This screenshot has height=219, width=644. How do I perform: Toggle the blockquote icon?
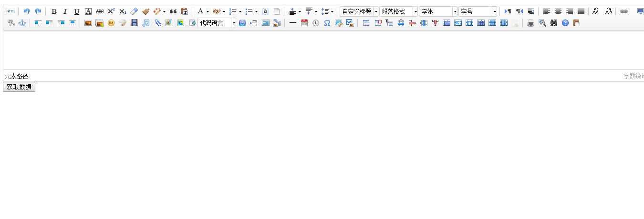tap(173, 11)
